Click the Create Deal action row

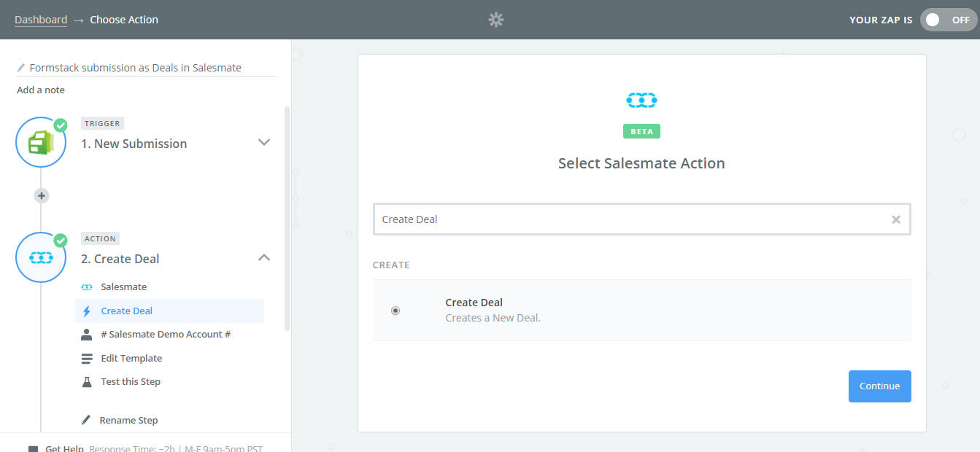[x=641, y=311]
